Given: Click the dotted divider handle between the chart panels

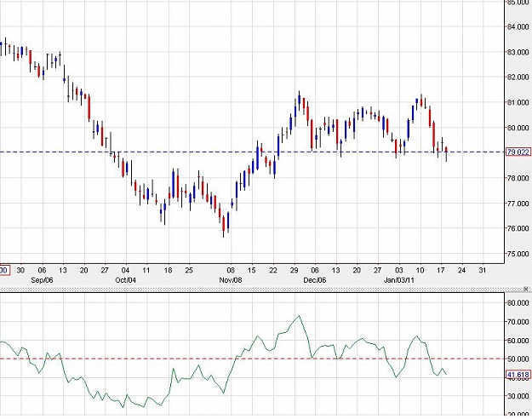Looking at the screenshot, I should [x=261, y=289].
